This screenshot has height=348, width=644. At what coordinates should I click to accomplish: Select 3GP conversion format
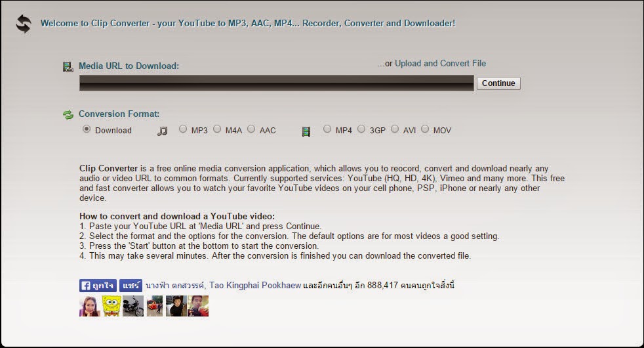click(361, 129)
